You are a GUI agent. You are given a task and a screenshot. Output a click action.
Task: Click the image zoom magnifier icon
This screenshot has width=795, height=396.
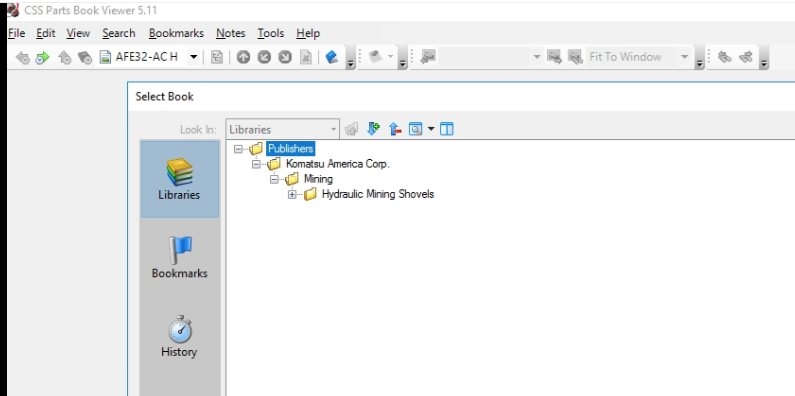point(574,57)
